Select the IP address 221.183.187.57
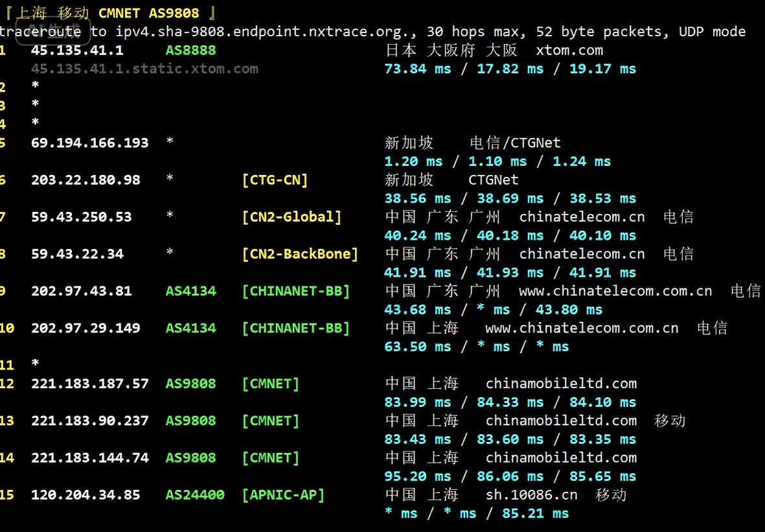Image resolution: width=765 pixels, height=532 pixels. point(89,384)
